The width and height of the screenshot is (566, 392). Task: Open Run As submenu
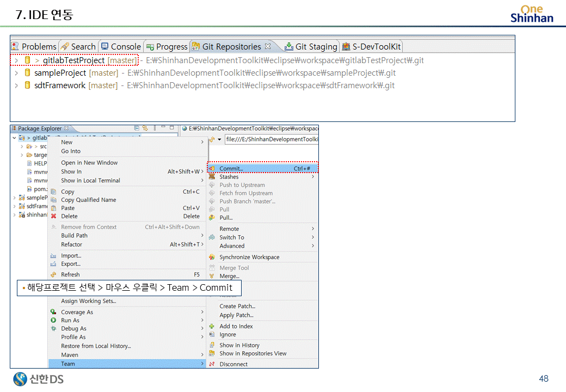click(x=127, y=321)
